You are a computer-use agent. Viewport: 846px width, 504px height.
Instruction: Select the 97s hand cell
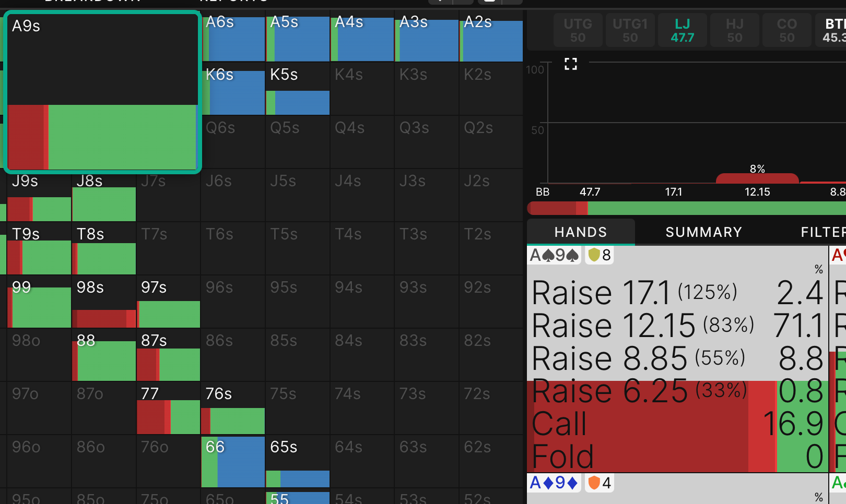coord(169,302)
